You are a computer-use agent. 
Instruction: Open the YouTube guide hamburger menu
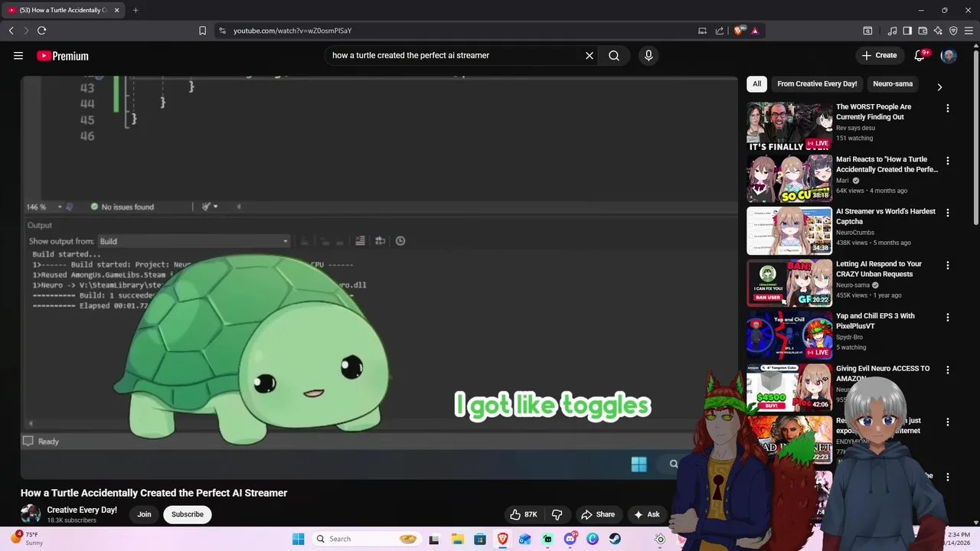[x=18, y=56]
